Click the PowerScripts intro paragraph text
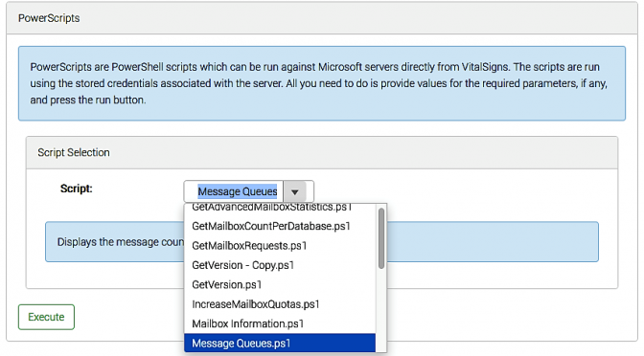 coord(319,83)
